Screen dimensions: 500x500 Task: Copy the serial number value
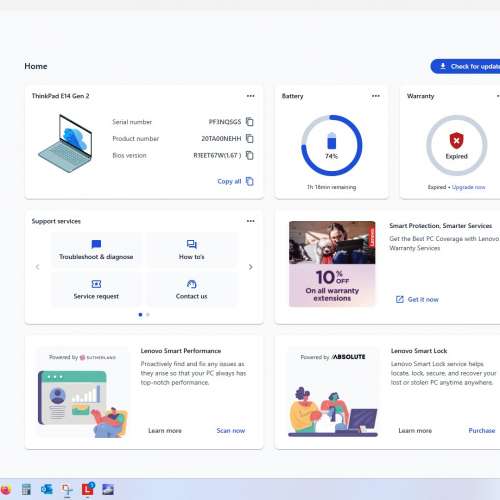point(249,122)
